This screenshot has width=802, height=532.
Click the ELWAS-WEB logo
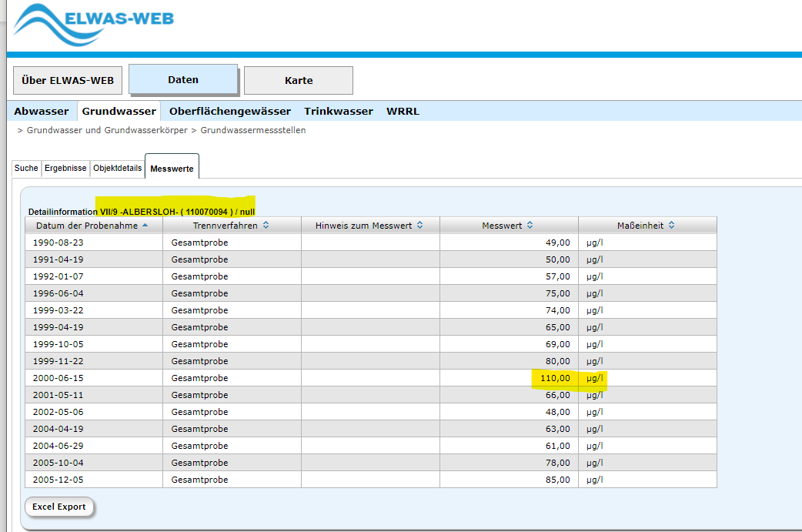coord(94,25)
